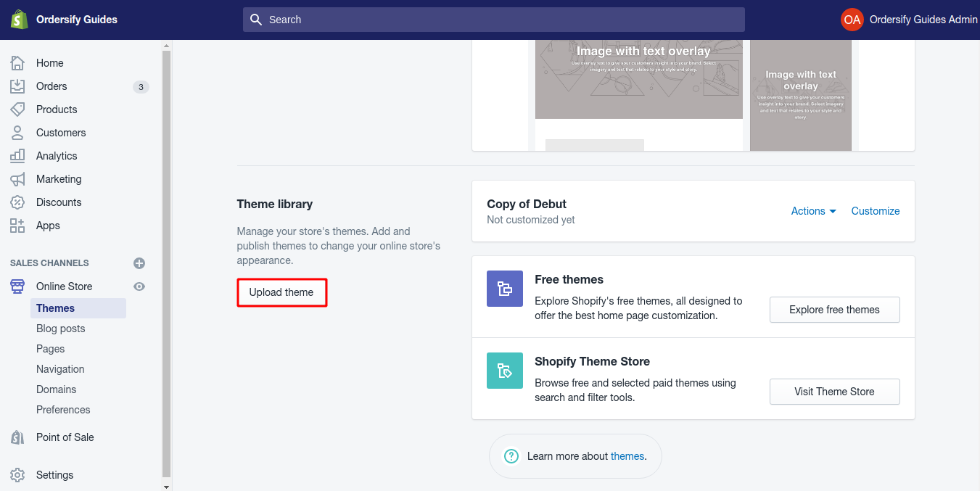
Task: Click the Discounts badge icon
Action: click(x=17, y=202)
